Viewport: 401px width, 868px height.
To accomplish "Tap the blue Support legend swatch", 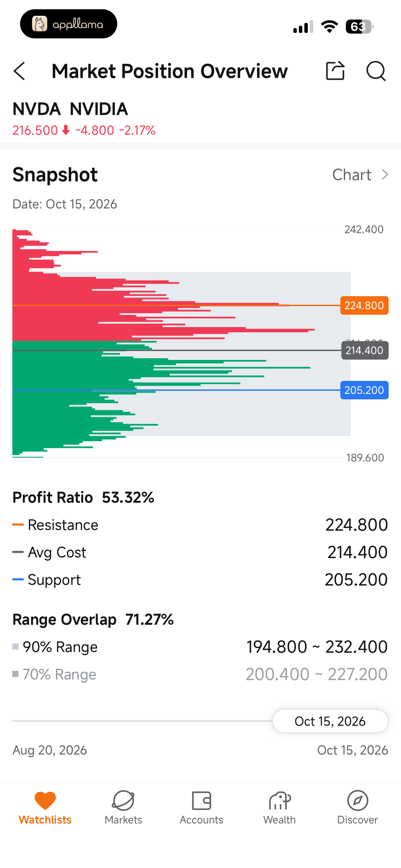I will coord(18,579).
